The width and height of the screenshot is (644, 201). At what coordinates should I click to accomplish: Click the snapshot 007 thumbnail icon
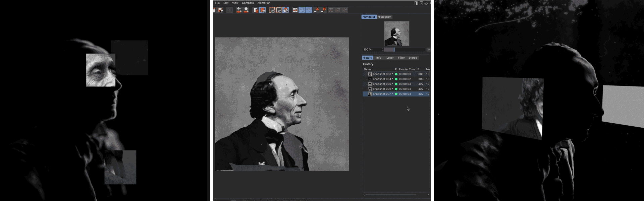click(370, 94)
